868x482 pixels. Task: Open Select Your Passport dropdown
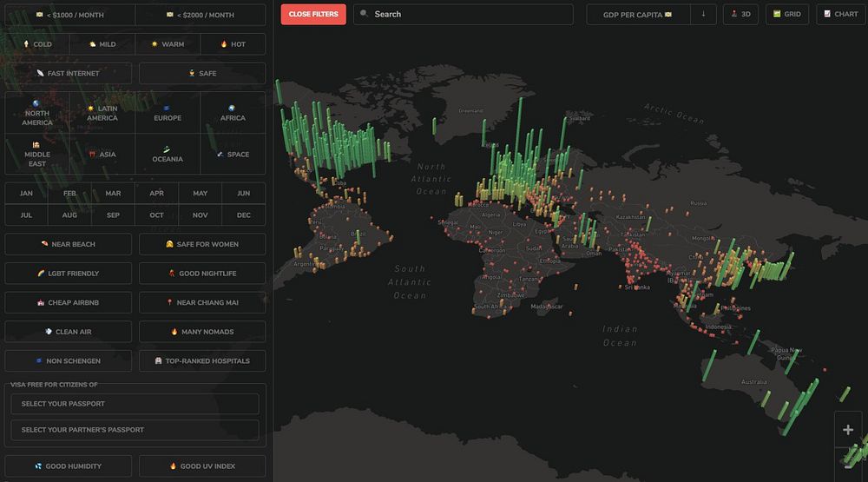point(135,404)
